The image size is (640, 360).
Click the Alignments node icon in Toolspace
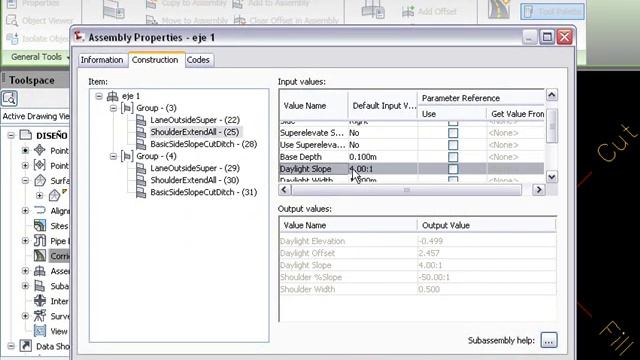pyautogui.click(x=40, y=211)
